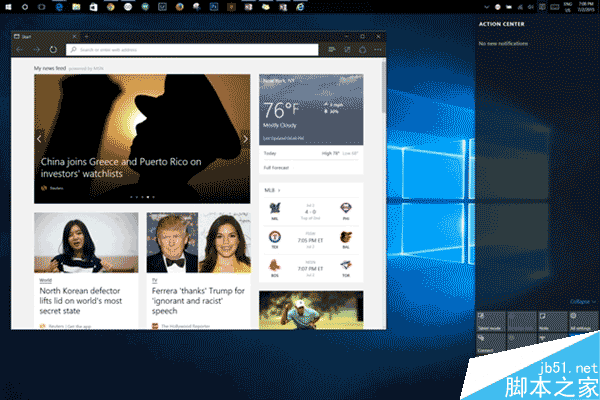The width and height of the screenshot is (600, 400).
Task: Click the Search or enter web address box
Action: [x=192, y=50]
